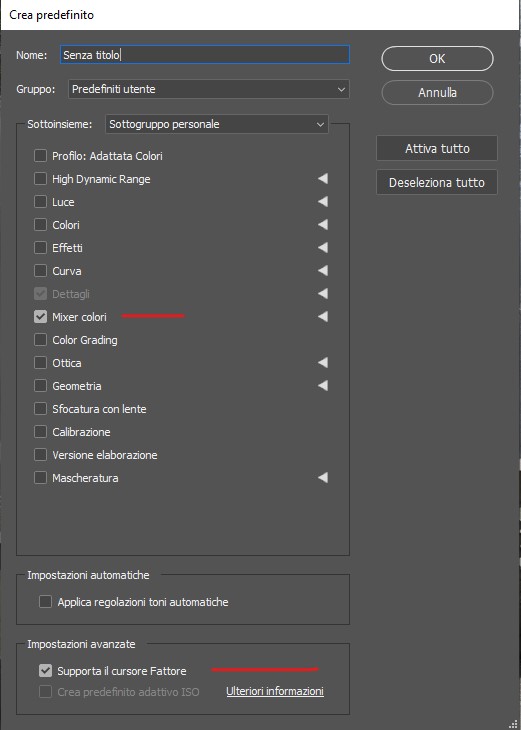The height and width of the screenshot is (730, 521).
Task: Uncheck Supporta il cursore Fattore
Action: pos(45,670)
